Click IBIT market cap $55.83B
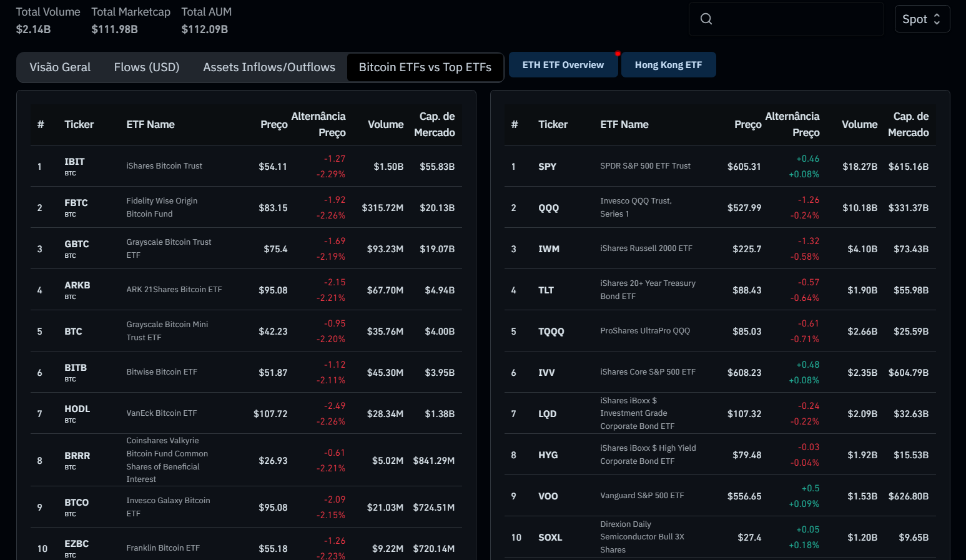 pyautogui.click(x=437, y=167)
